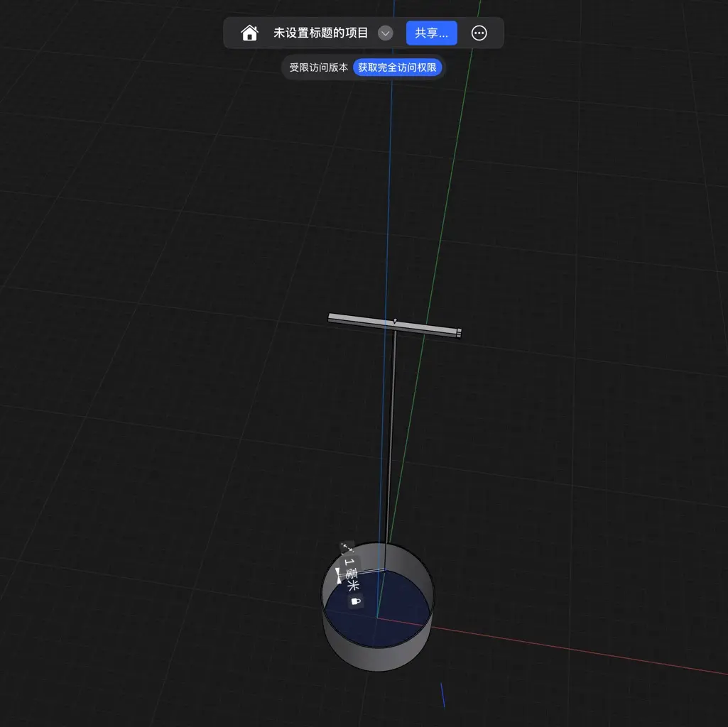Go to the home screen via house icon
Screen dimensions: 728x727
coord(249,33)
